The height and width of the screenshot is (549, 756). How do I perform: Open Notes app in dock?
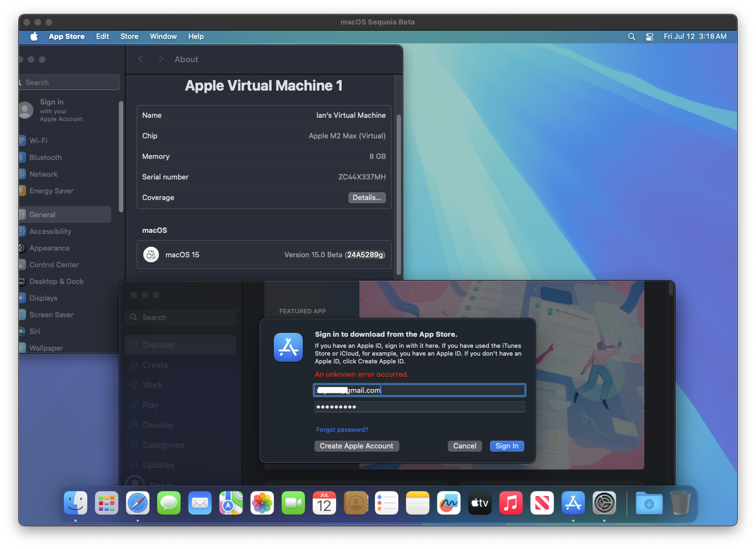(418, 503)
